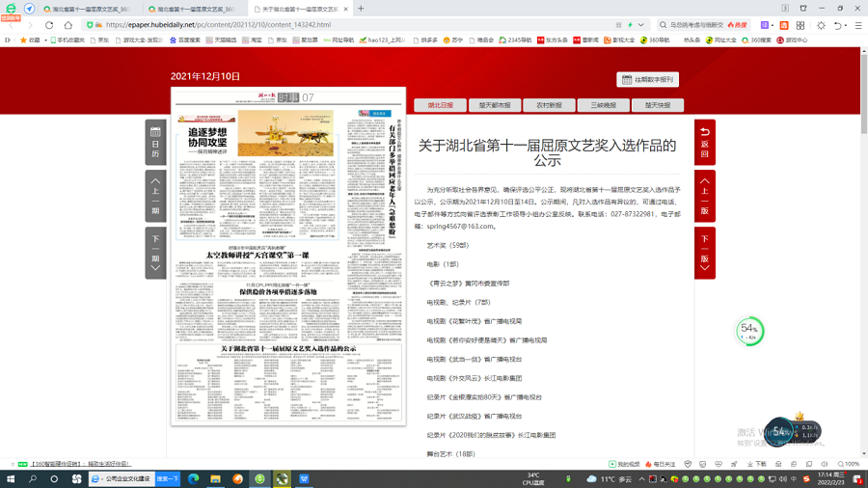
Task: Open the 楚天快报 tab
Action: tap(658, 105)
